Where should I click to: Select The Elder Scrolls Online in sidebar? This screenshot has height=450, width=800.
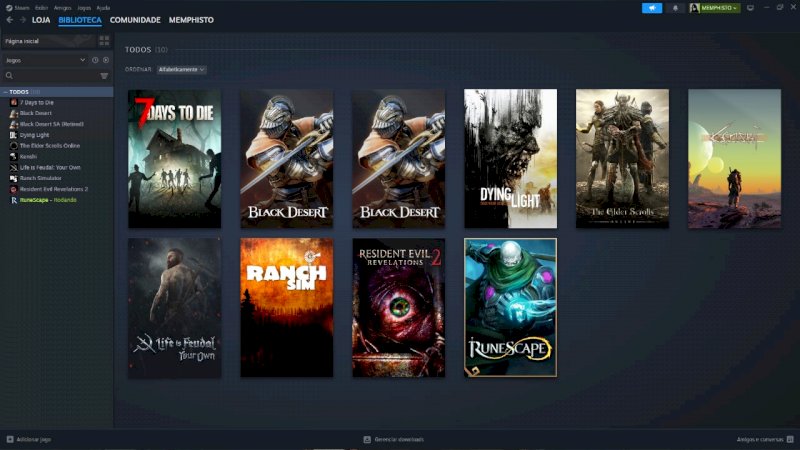click(x=50, y=146)
